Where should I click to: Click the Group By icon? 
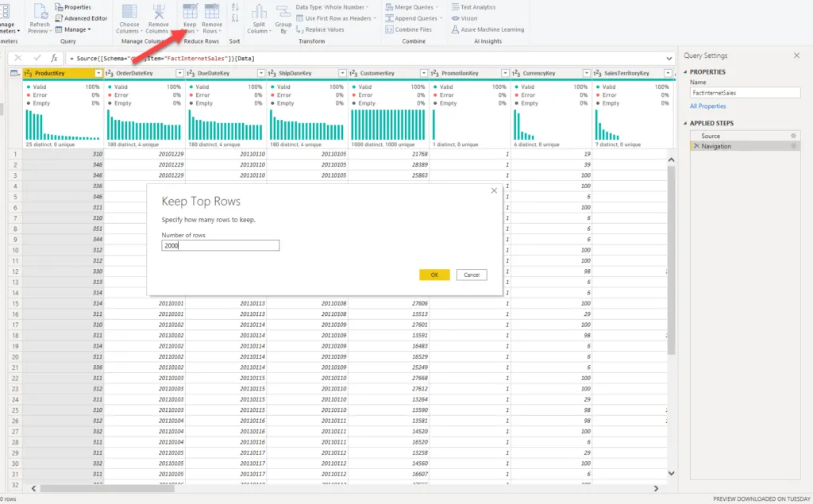283,11
